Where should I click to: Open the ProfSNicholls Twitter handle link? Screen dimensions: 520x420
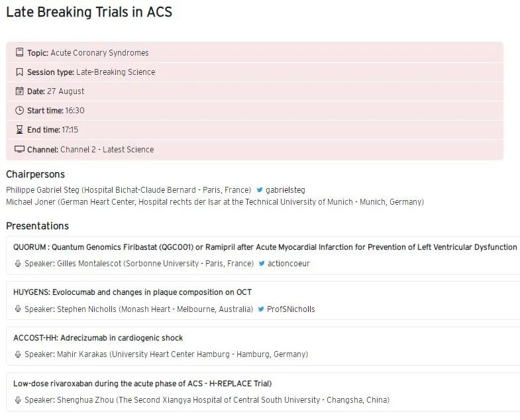coord(291,309)
